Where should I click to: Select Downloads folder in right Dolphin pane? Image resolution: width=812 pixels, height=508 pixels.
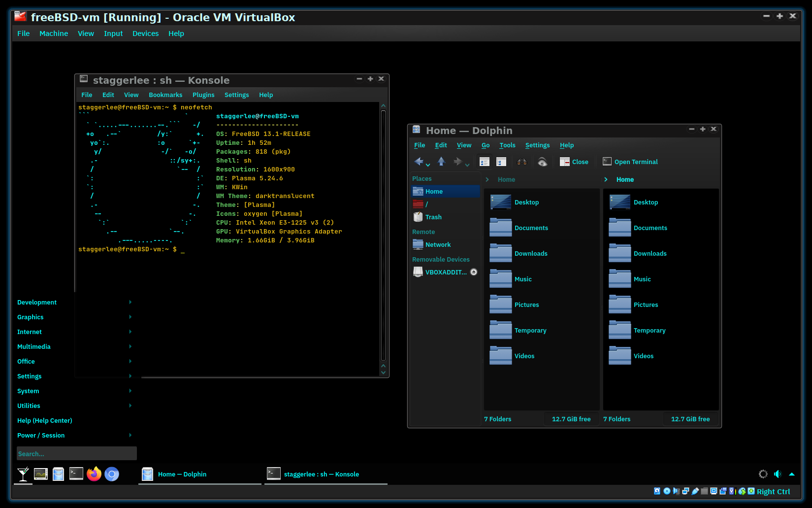click(638, 253)
